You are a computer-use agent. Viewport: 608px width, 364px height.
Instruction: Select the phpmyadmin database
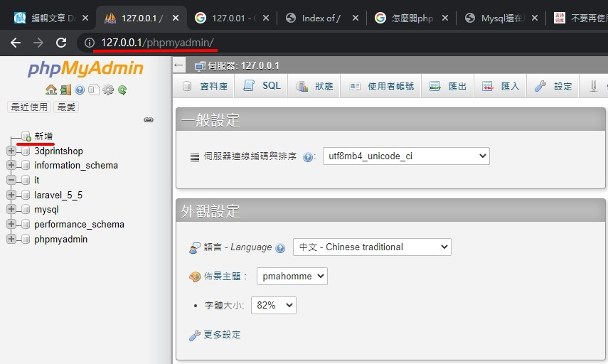pyautogui.click(x=61, y=239)
